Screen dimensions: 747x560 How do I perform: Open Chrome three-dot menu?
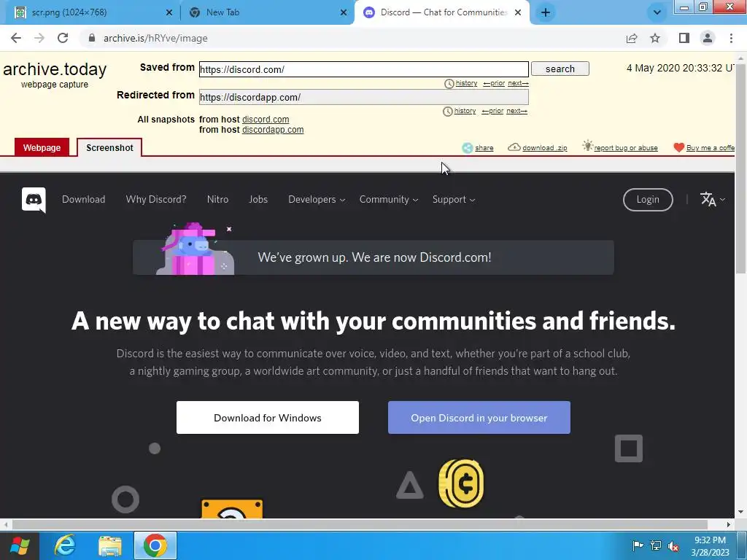pos(731,38)
